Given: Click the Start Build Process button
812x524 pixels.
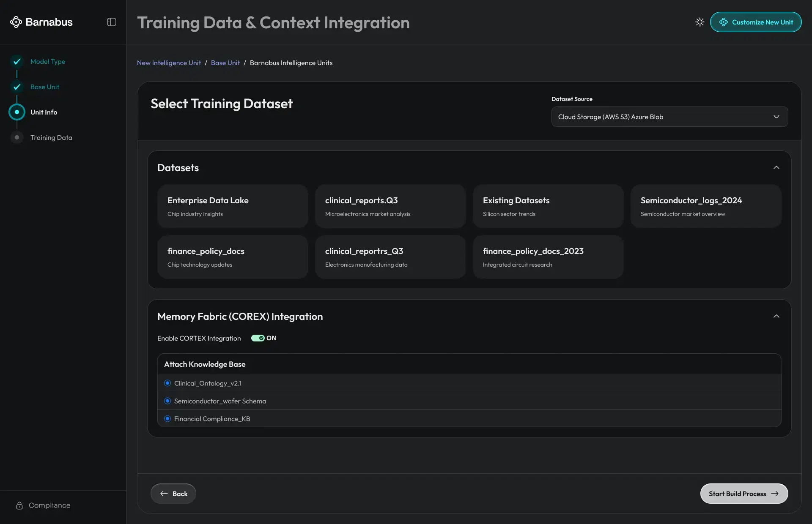Looking at the screenshot, I should pyautogui.click(x=744, y=494).
